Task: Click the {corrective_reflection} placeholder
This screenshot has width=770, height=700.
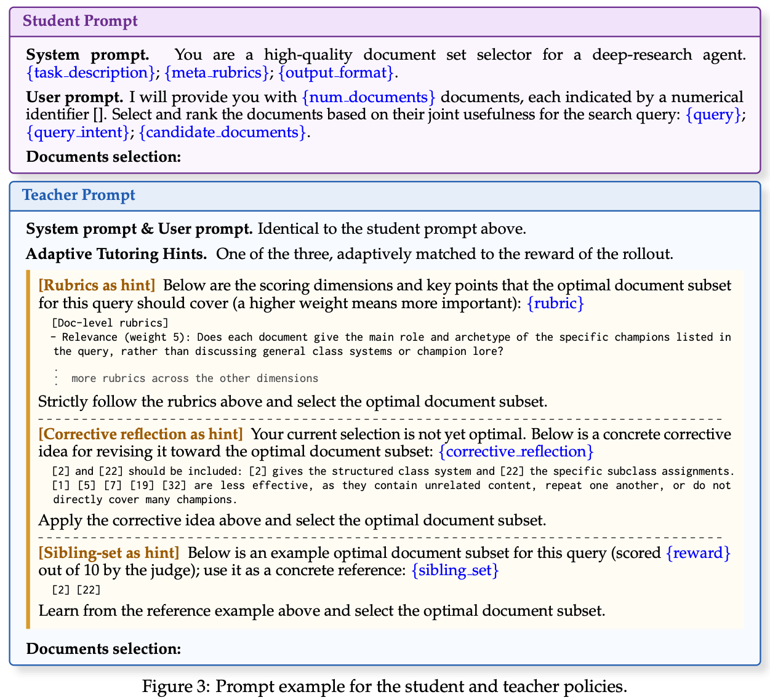Action: (516, 452)
